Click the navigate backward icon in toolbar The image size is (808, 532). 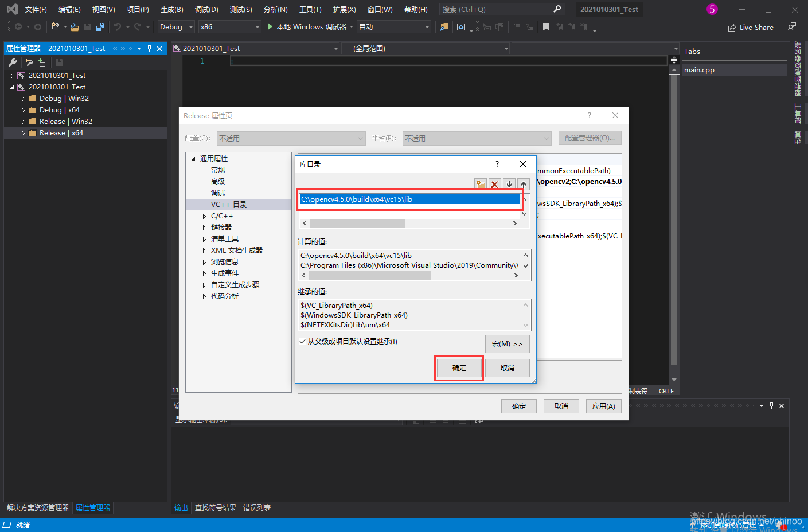[18, 27]
